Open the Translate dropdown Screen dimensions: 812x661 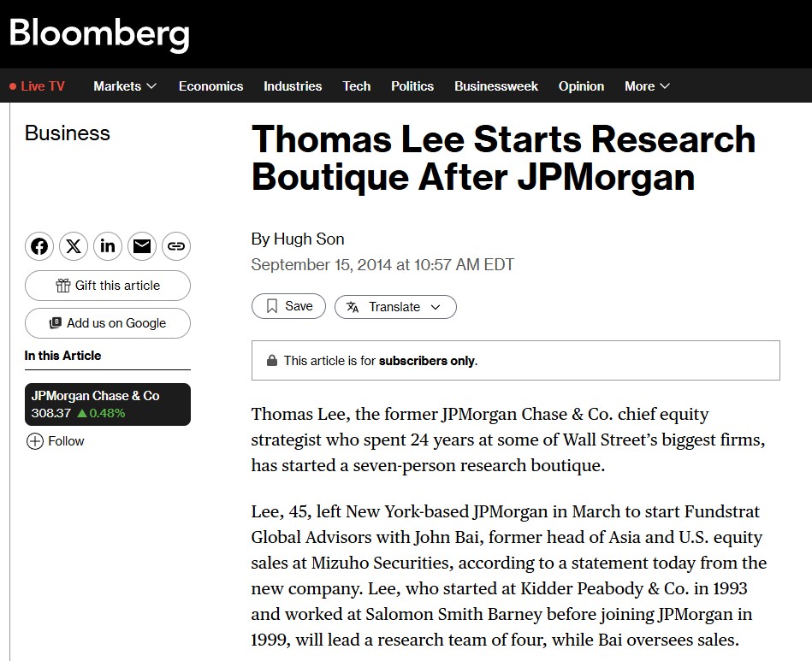click(395, 307)
